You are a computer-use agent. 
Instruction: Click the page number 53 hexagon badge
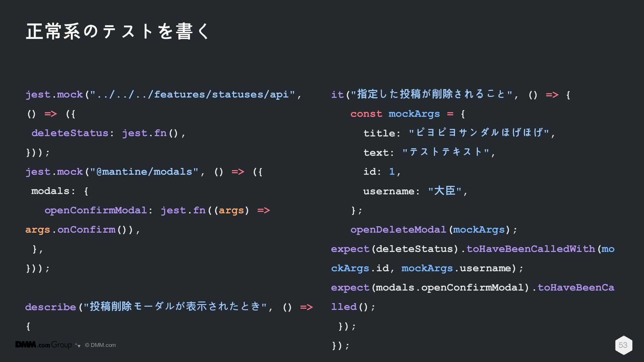(623, 345)
